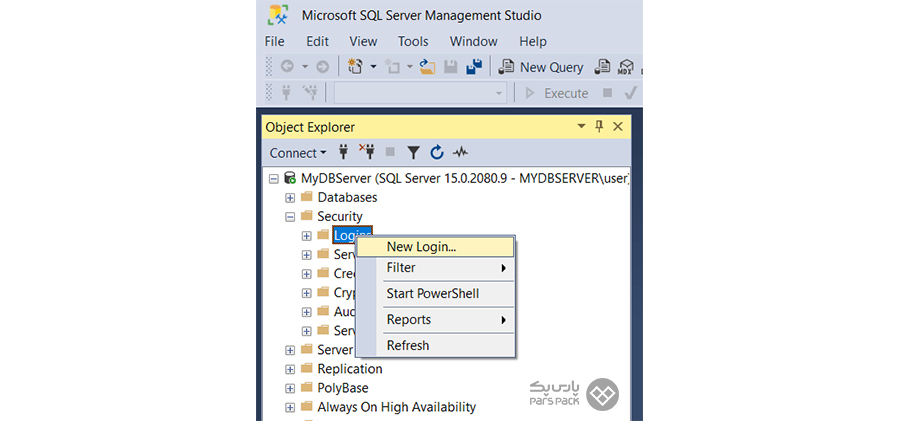Screen dimensions: 900x421
Task: Click the Execute button
Action: 557,93
